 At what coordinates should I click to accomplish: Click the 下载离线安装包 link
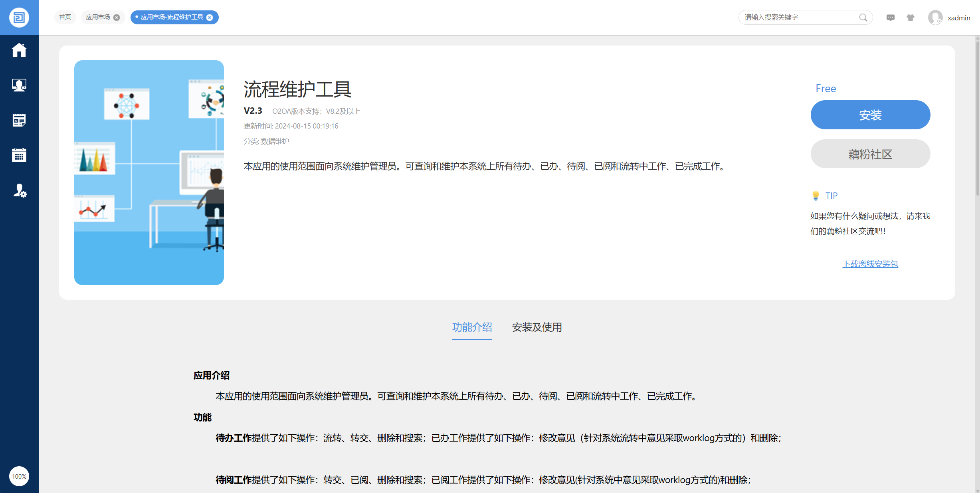(870, 264)
